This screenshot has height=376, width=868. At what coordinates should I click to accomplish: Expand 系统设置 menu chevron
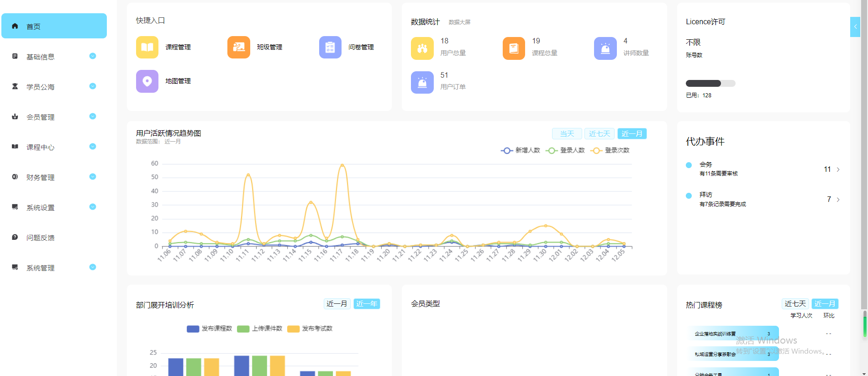click(93, 207)
